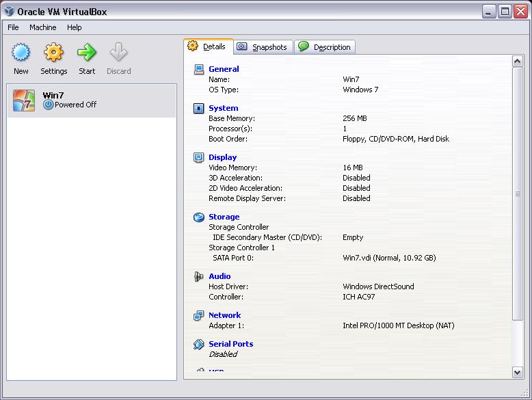Viewport: 532px width, 400px height.
Task: Close the VirtualBox window
Action: point(520,11)
